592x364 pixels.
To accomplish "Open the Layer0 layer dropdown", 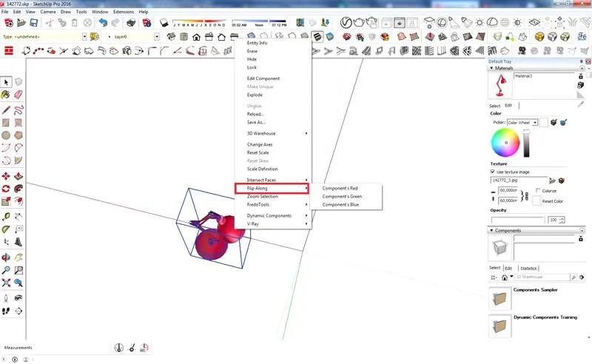I will point(156,37).
